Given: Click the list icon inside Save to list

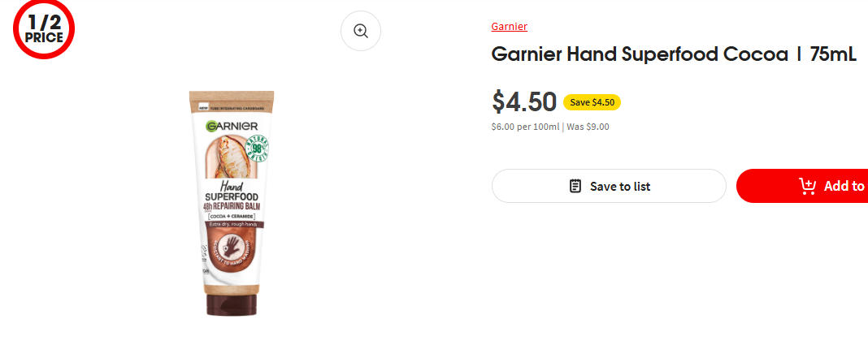Looking at the screenshot, I should tap(575, 186).
